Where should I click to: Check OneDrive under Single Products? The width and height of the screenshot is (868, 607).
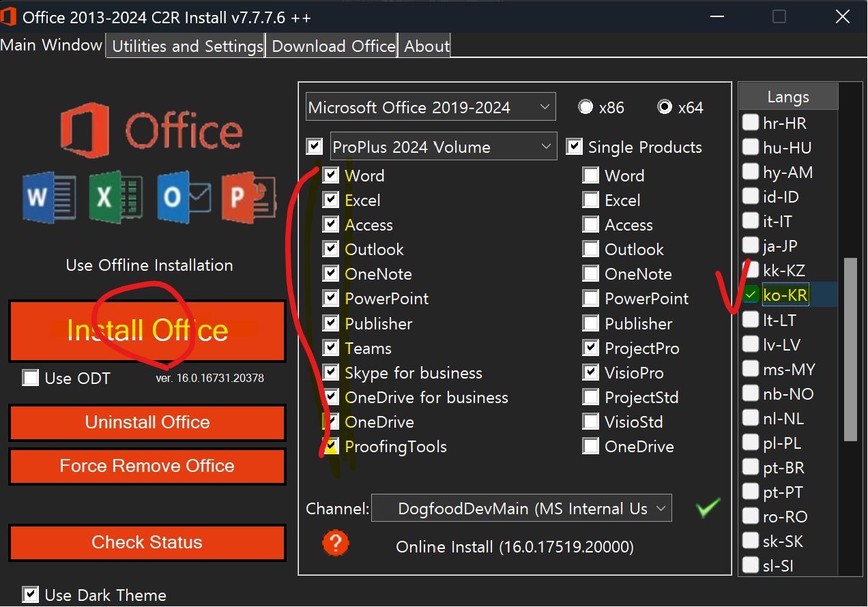click(591, 447)
